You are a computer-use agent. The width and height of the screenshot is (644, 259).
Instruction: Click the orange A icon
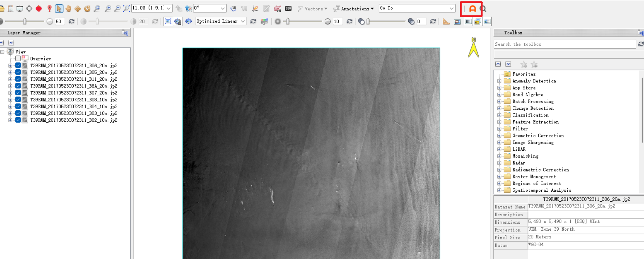472,9
